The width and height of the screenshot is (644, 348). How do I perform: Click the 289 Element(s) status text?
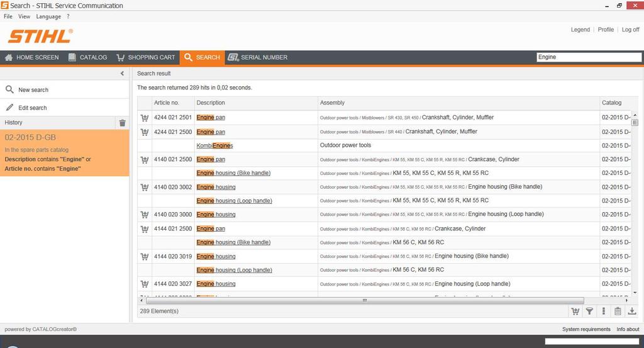[159, 312]
